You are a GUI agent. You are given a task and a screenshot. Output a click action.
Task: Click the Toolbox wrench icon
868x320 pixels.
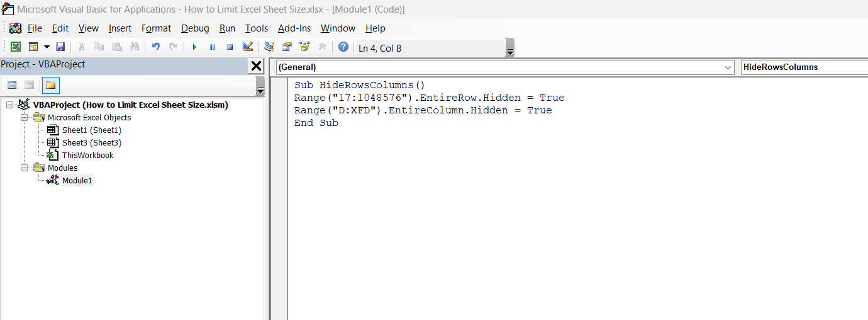point(322,47)
